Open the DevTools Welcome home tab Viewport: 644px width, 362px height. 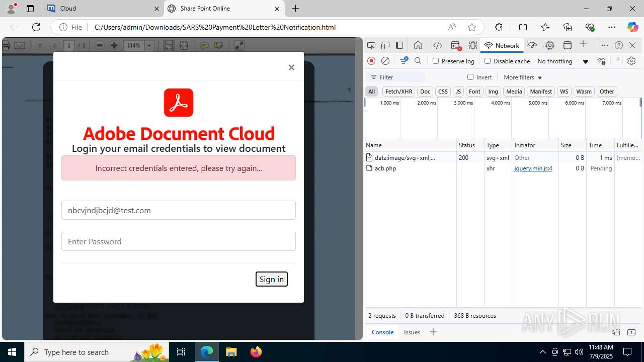coord(418,45)
